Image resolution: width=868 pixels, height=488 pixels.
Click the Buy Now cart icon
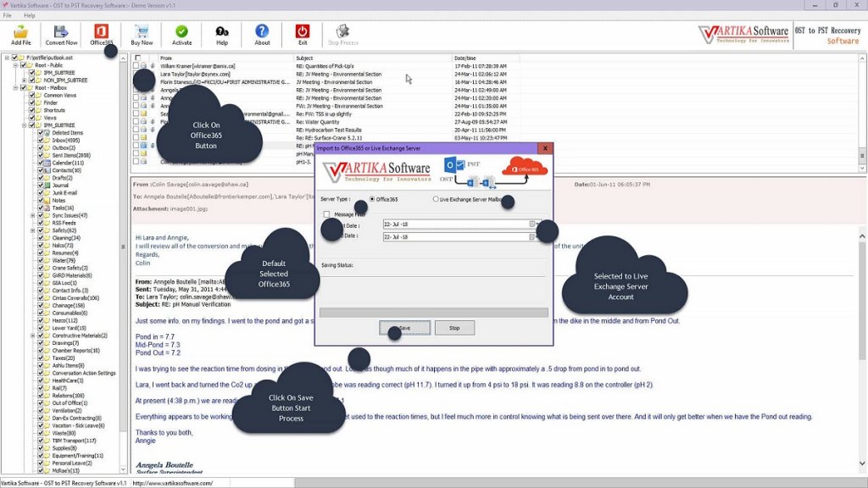pos(141,32)
